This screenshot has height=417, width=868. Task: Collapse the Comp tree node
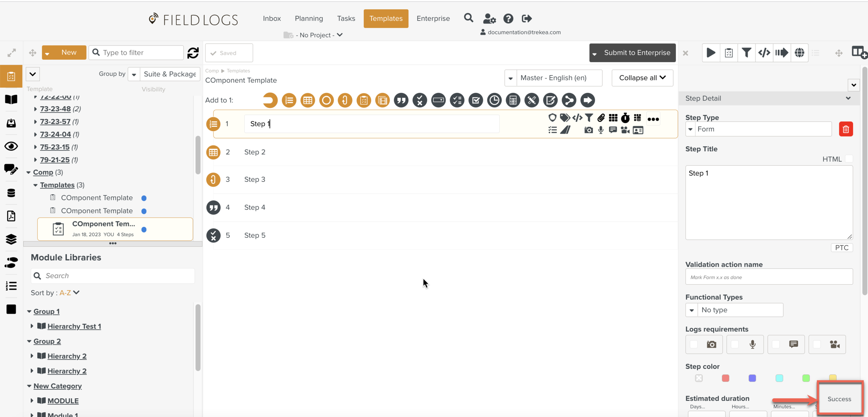pos(28,172)
